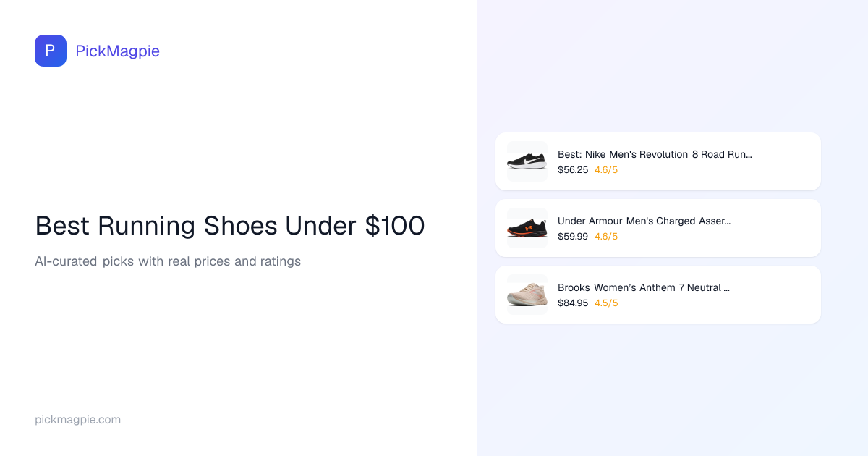Image resolution: width=868 pixels, height=456 pixels.
Task: Click the Under Armour black-orange shoe thumbnail
Action: [x=527, y=228]
